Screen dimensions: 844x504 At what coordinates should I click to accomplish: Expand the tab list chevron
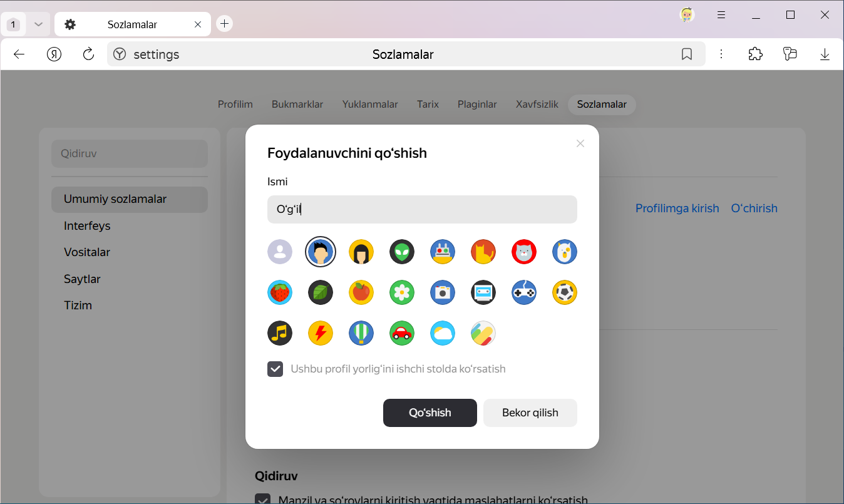[x=38, y=24]
